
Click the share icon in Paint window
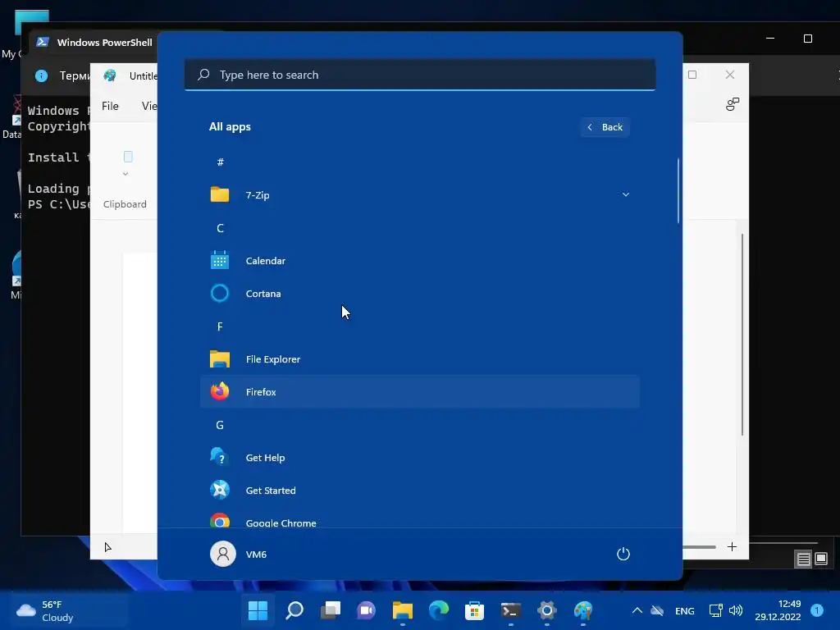coord(733,104)
